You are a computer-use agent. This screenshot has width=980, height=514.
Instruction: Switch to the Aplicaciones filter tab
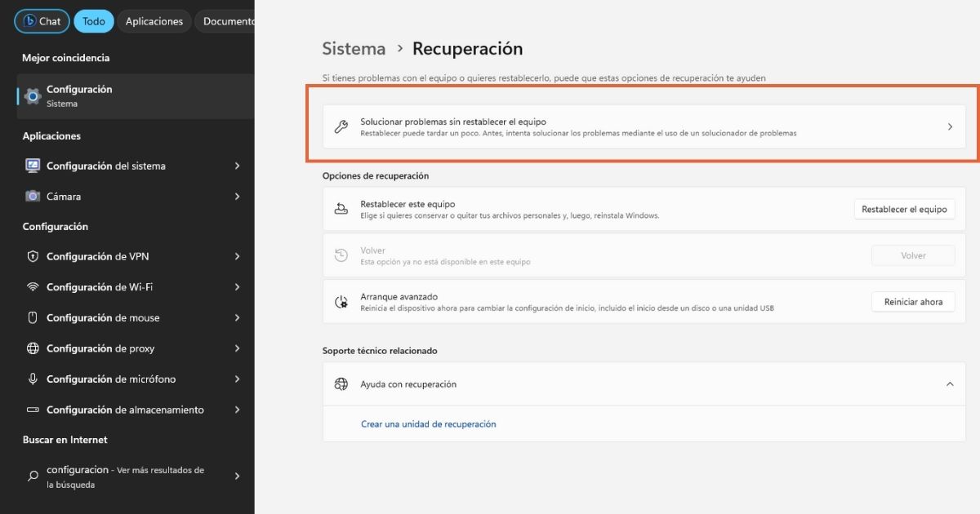coord(154,21)
